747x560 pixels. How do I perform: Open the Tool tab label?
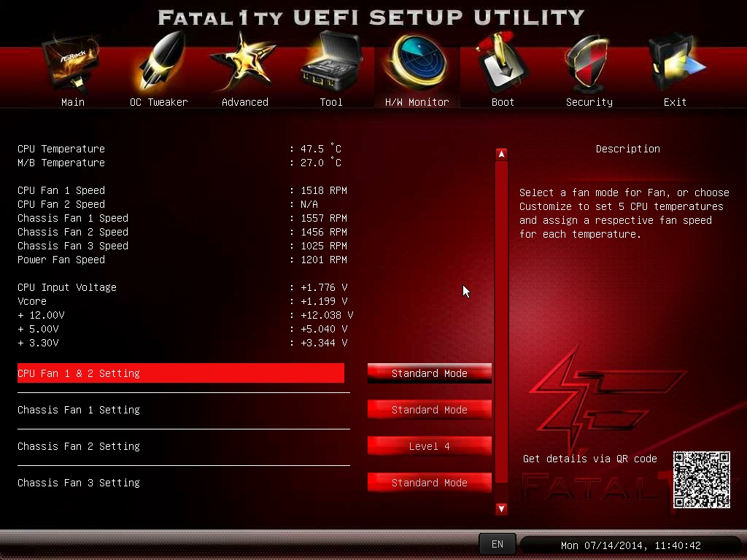click(331, 102)
